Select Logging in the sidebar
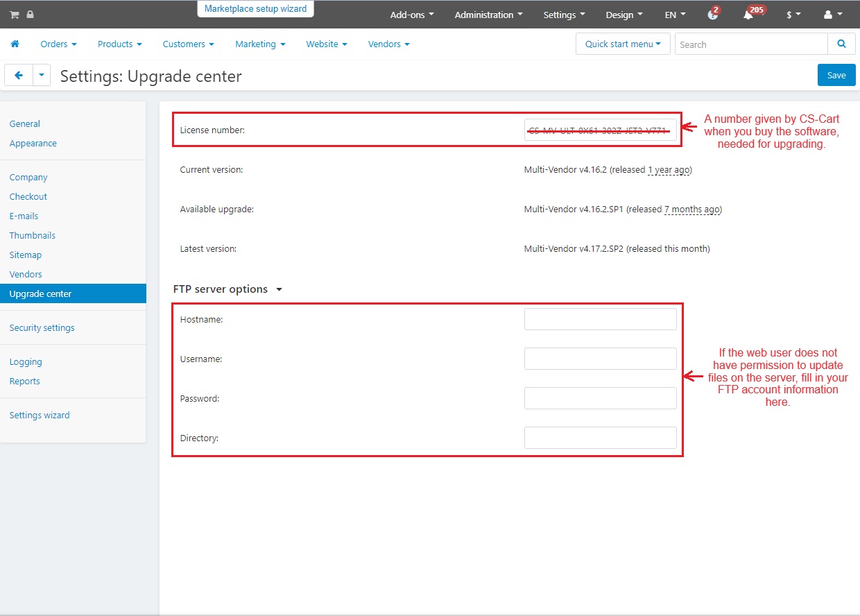 point(26,361)
